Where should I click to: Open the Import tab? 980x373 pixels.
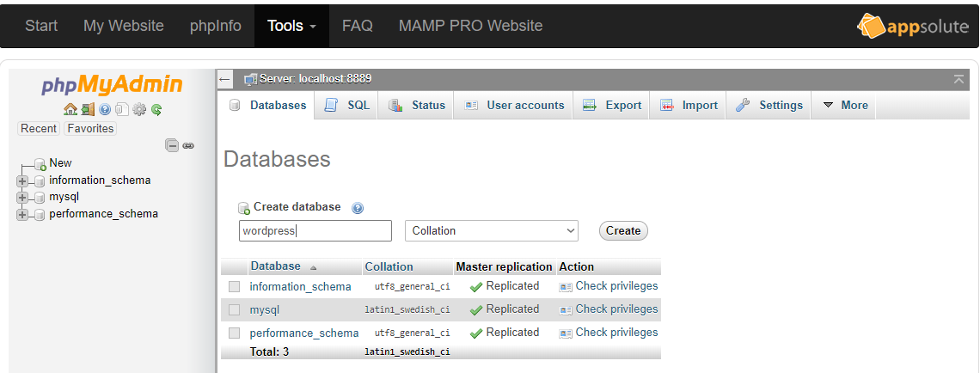[x=688, y=106]
